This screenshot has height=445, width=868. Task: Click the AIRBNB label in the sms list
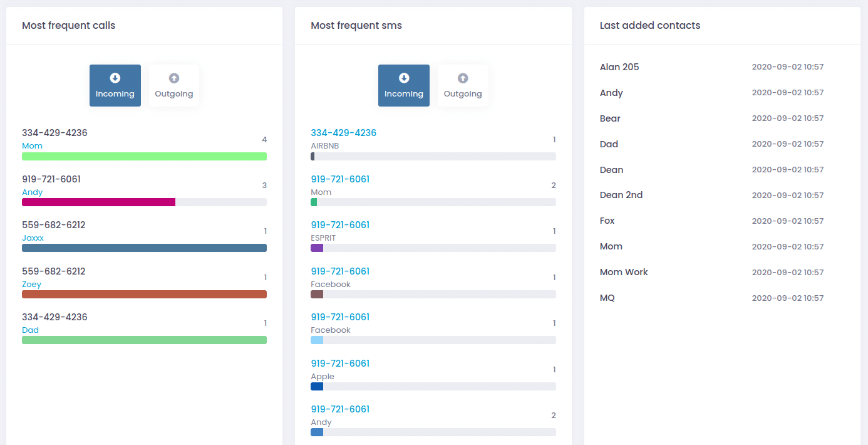(x=324, y=146)
